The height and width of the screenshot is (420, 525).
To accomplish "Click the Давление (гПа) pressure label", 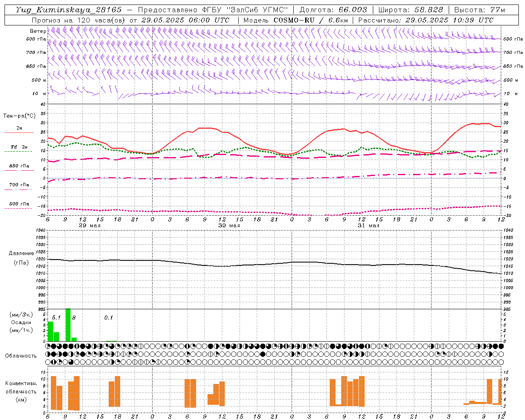I will pos(20,258).
